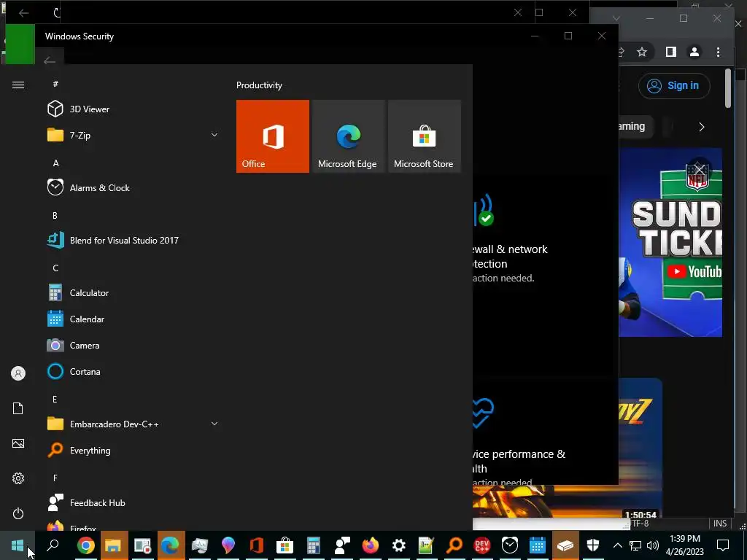Open File Explorer from the taskbar
The image size is (747, 560).
coord(114,545)
